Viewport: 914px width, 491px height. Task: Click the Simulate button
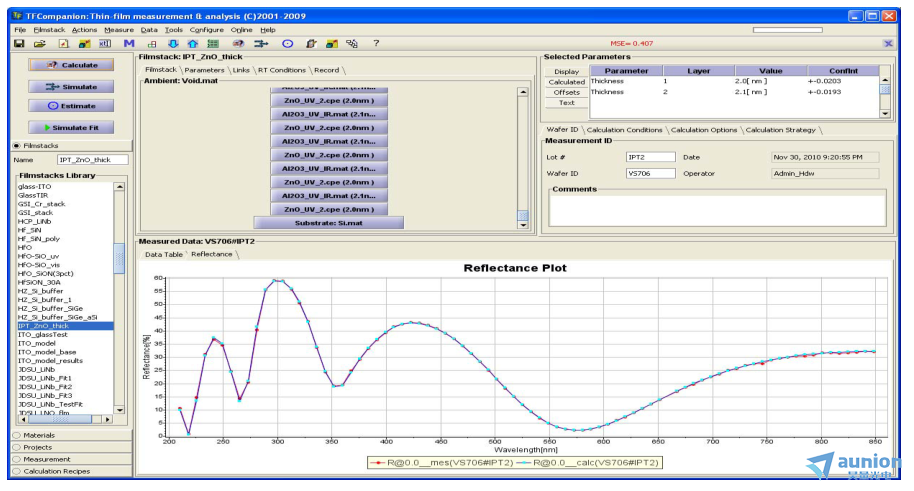(71, 87)
